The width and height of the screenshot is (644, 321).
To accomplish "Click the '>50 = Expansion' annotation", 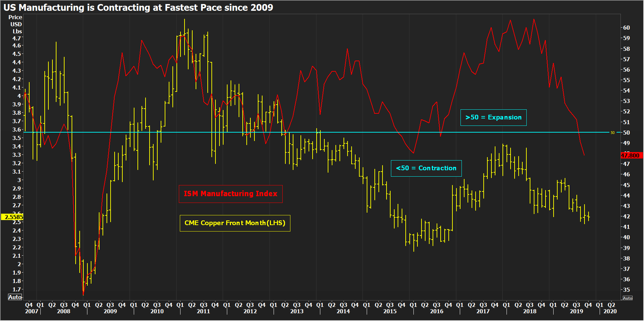I will 493,117.
